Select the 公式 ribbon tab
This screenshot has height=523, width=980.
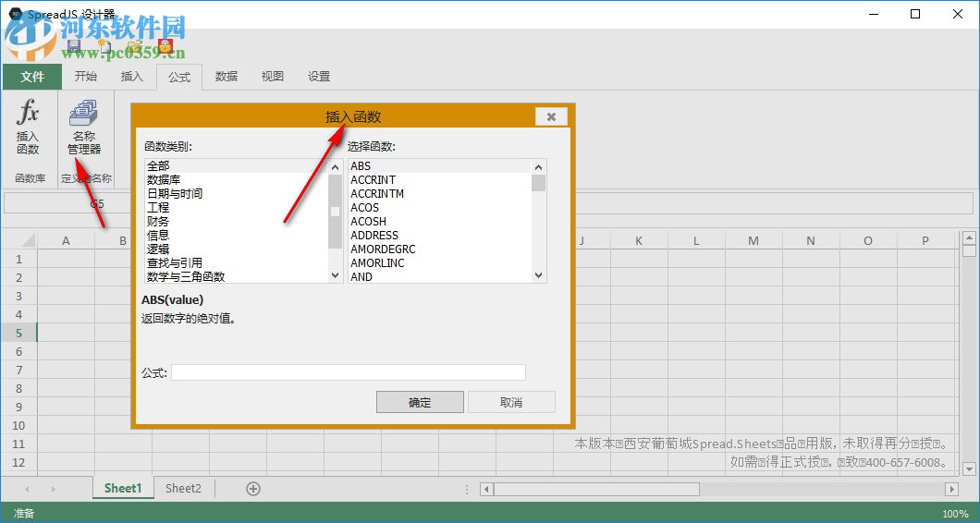tap(179, 77)
